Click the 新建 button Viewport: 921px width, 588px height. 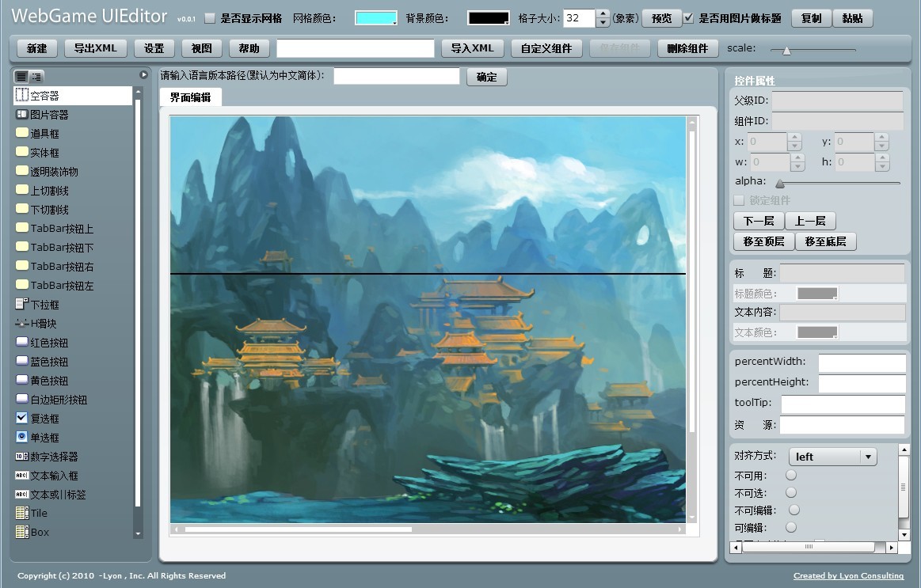(x=36, y=48)
